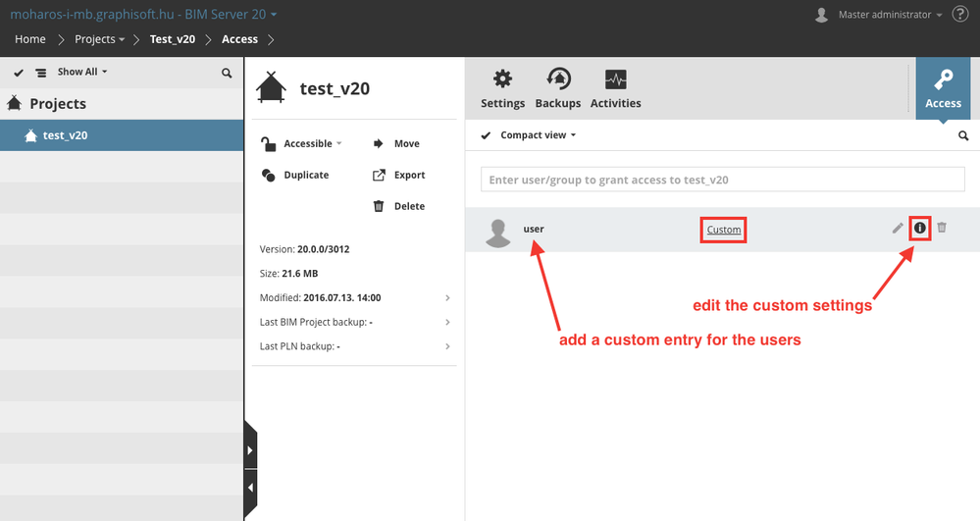
Task: Expand Last BIM Project backup details
Action: click(x=447, y=322)
